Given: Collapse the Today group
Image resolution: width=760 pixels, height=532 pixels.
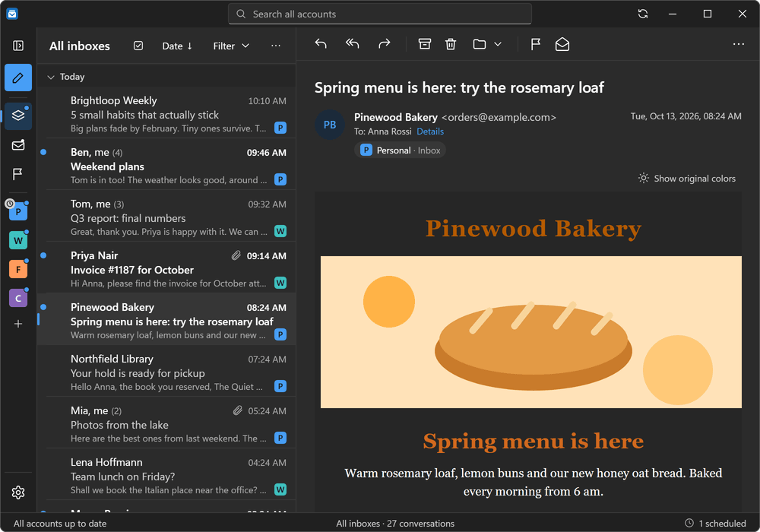Looking at the screenshot, I should pos(50,77).
